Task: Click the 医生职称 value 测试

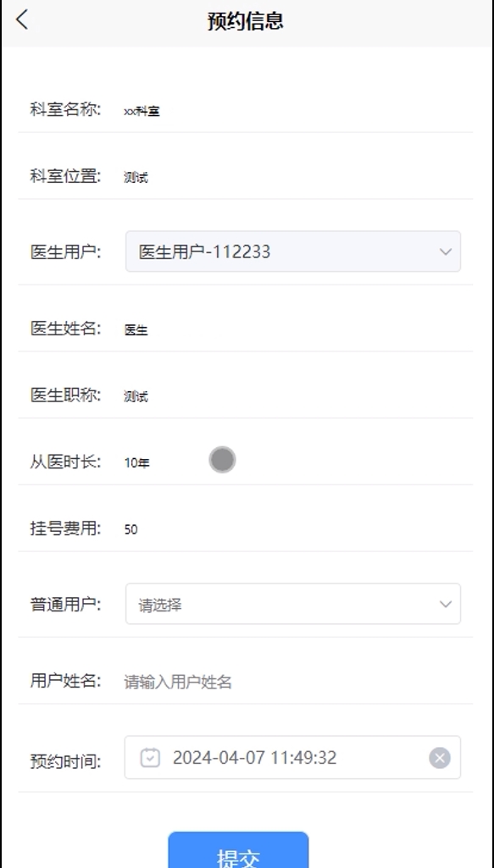Action: click(x=136, y=396)
